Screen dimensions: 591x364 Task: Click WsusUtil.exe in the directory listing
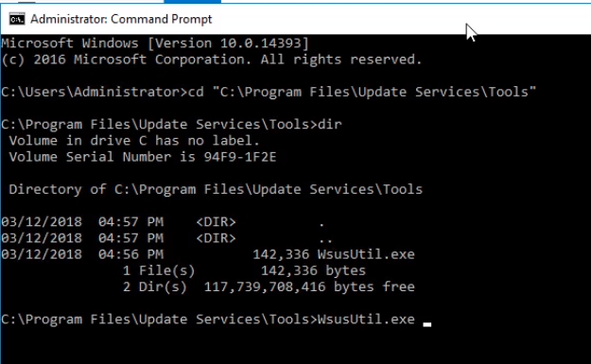tap(366, 254)
